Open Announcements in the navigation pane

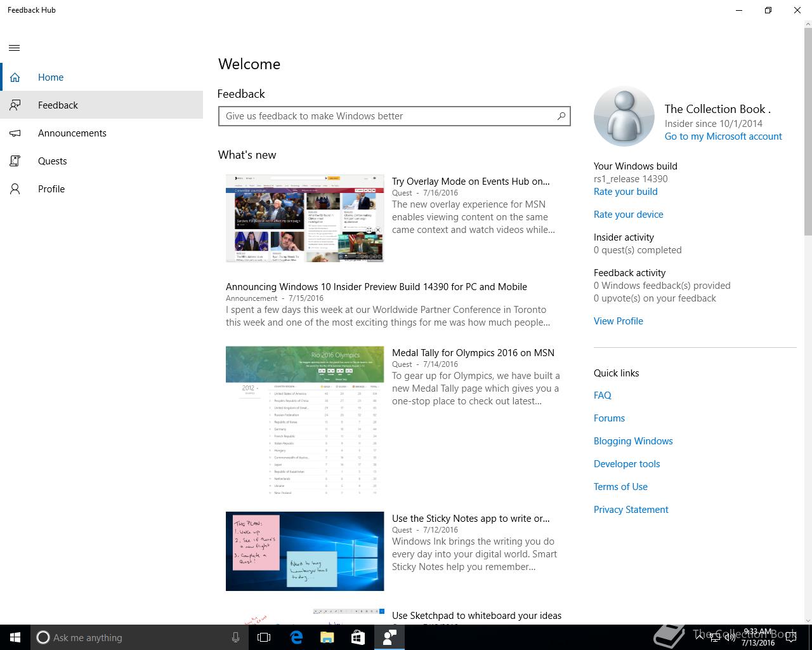point(101,133)
